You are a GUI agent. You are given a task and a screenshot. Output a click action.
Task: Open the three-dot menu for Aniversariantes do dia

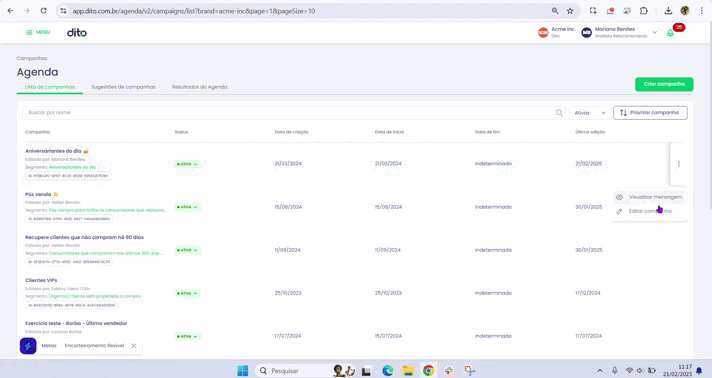point(678,164)
